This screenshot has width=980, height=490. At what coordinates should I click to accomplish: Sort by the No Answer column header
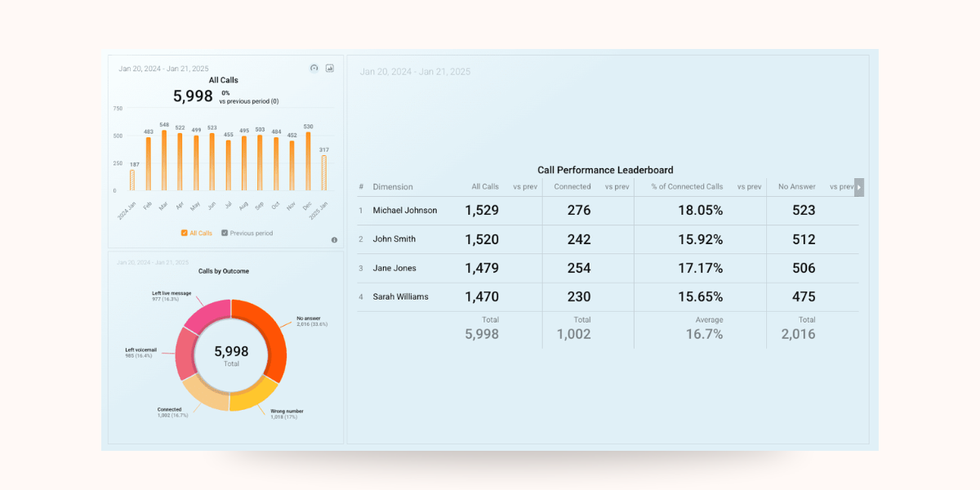[x=797, y=187]
